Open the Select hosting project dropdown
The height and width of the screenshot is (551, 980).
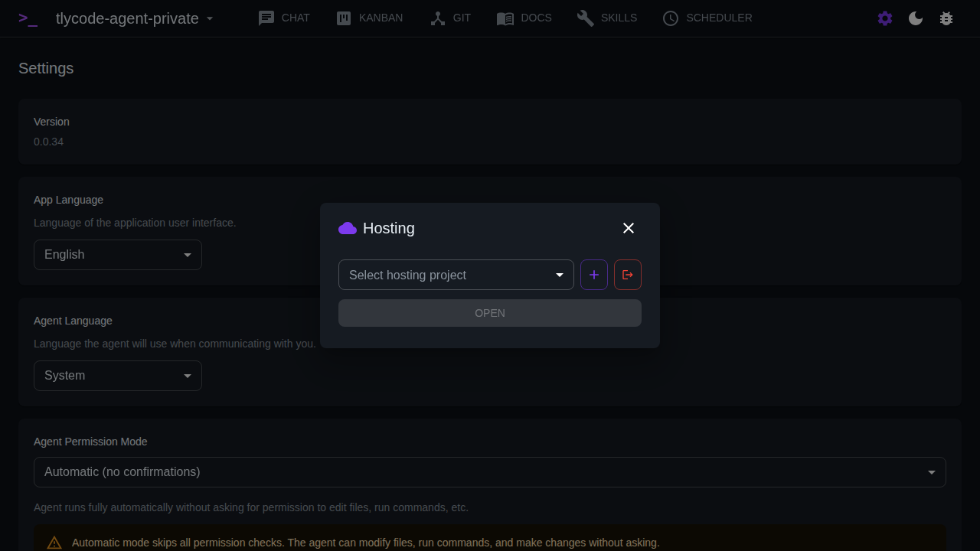point(456,275)
